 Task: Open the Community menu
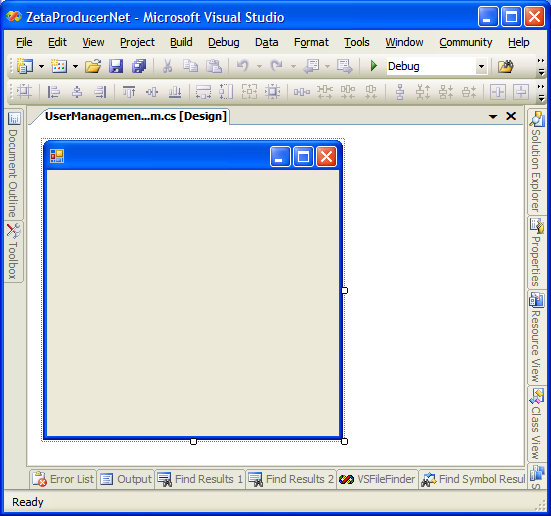coord(466,42)
